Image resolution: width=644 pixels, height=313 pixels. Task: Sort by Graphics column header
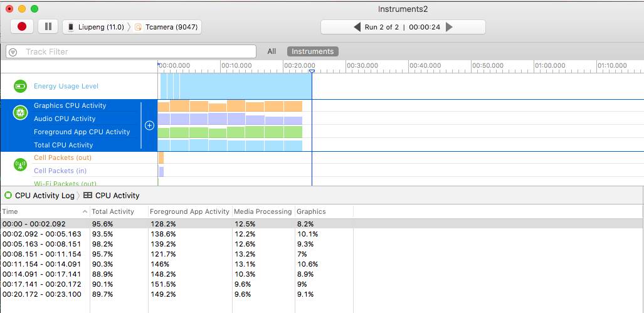pyautogui.click(x=324, y=211)
